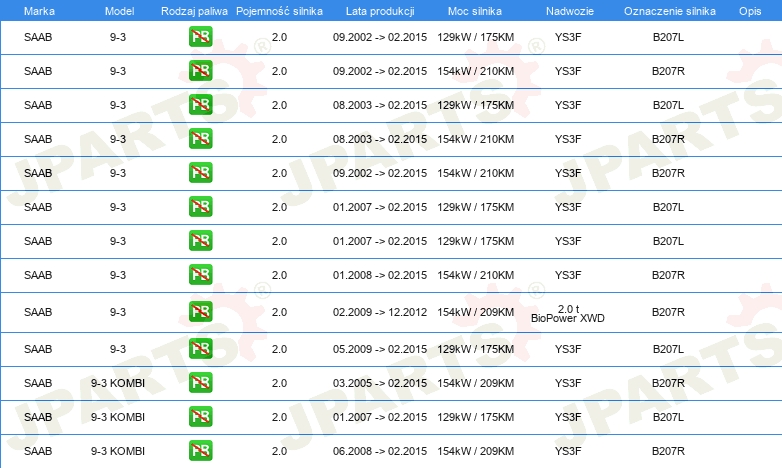Click engine code B207R in the KOMBI 06.2008 row

(668, 451)
